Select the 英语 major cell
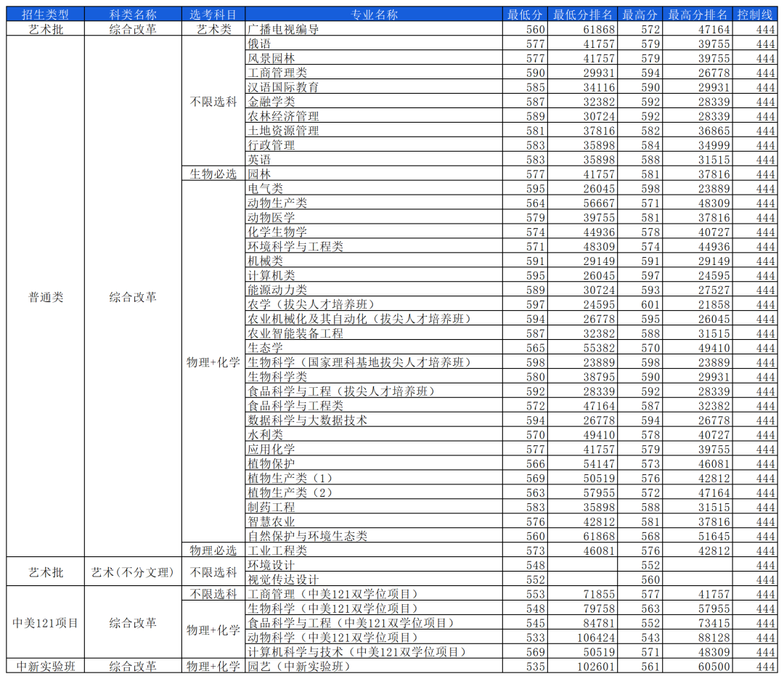The height and width of the screenshot is (679, 784). click(374, 160)
